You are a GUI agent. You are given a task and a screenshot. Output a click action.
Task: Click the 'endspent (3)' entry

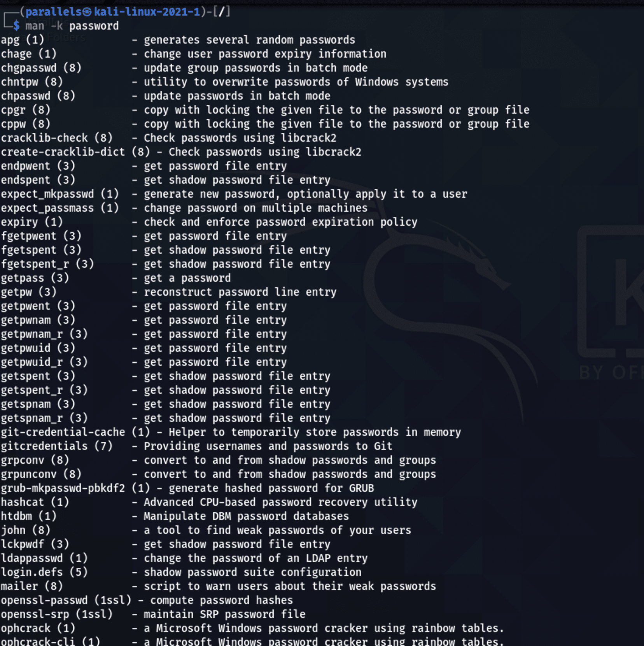[38, 180]
